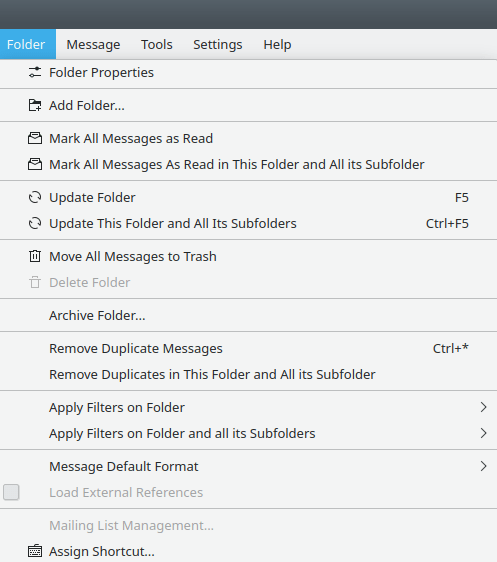497x562 pixels.
Task: Expand arrow for Apply Filters on Folder and all its Subfolders
Action: click(483, 433)
